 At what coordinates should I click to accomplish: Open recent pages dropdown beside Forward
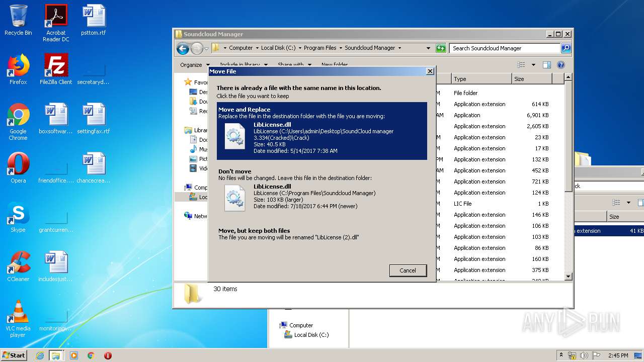coord(206,49)
